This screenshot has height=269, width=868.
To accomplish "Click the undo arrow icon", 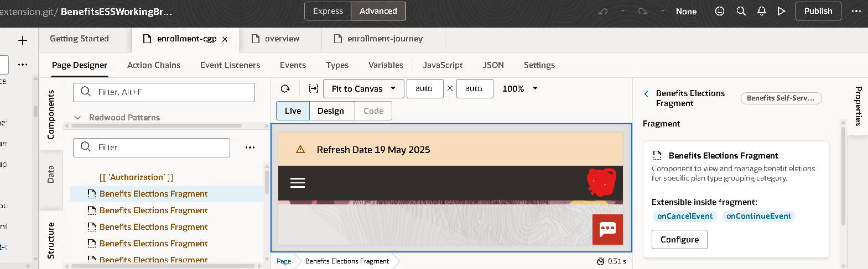I will click(603, 11).
